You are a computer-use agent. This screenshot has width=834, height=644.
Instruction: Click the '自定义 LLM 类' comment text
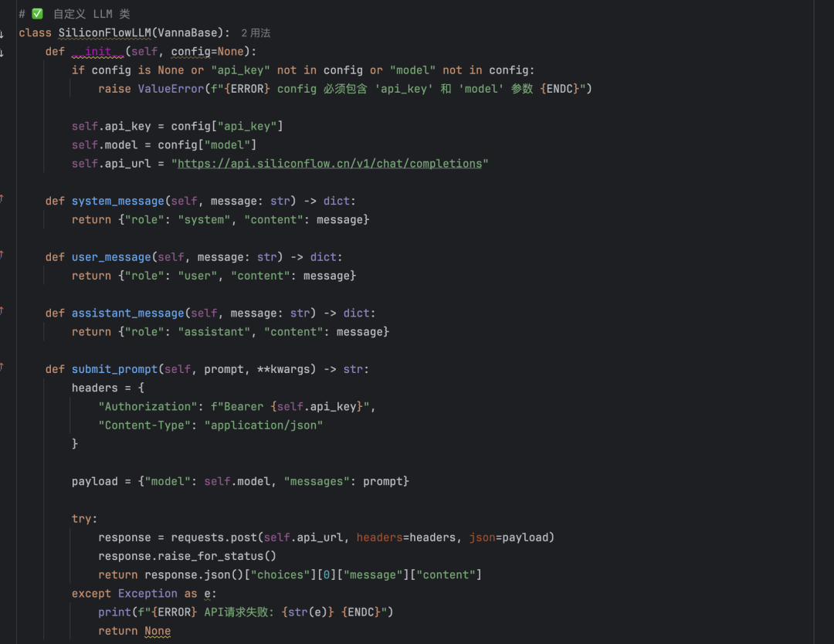[91, 14]
